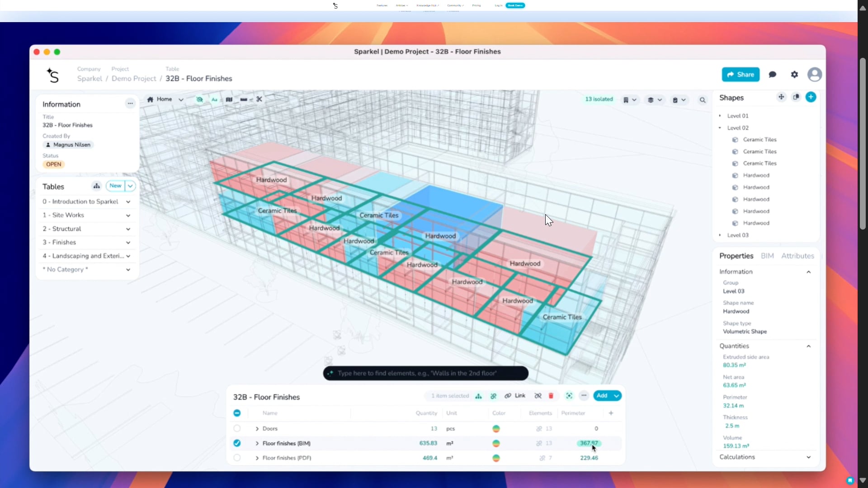
Task: Click the Share button
Action: (x=741, y=75)
